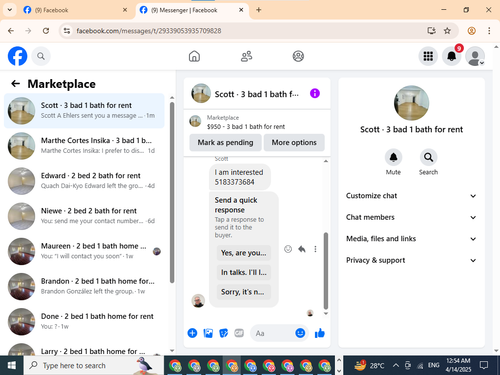This screenshot has width=500, height=375.
Task: Bookmark this page with the star icon
Action: click(447, 31)
